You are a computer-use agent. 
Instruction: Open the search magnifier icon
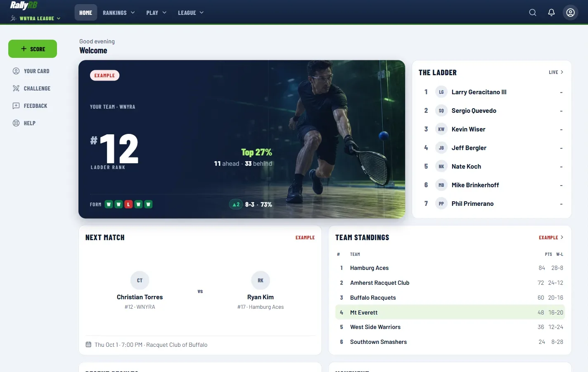pyautogui.click(x=533, y=12)
